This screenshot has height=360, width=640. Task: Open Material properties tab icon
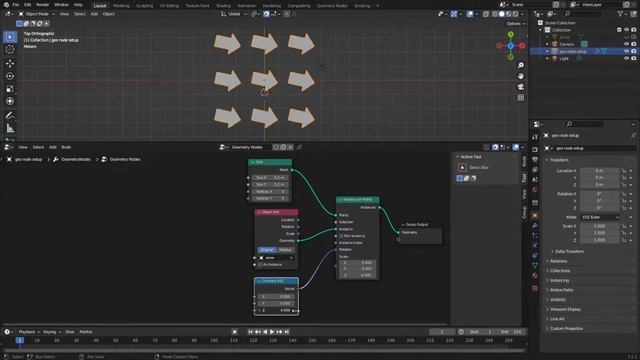pos(535,276)
